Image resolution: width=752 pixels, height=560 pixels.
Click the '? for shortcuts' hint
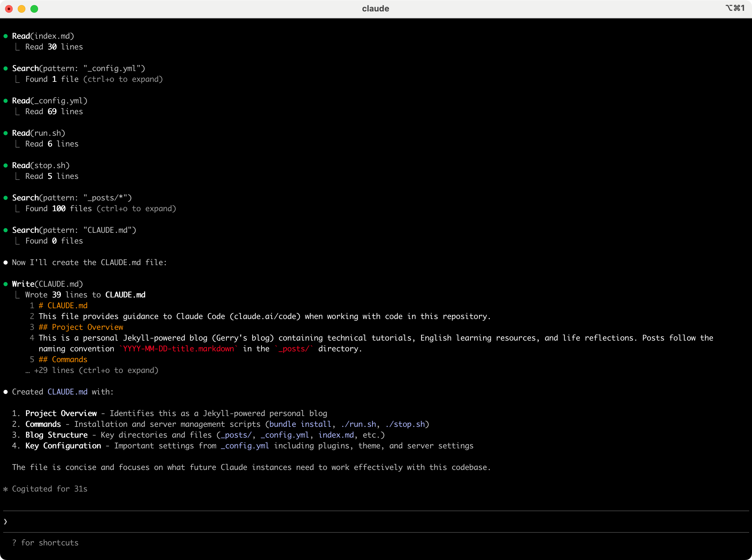[x=45, y=543]
